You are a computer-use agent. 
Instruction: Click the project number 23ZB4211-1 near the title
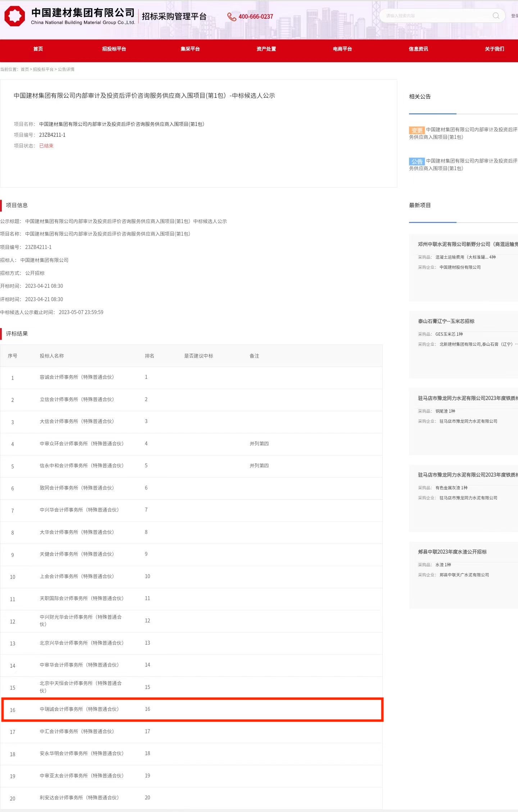tap(52, 135)
